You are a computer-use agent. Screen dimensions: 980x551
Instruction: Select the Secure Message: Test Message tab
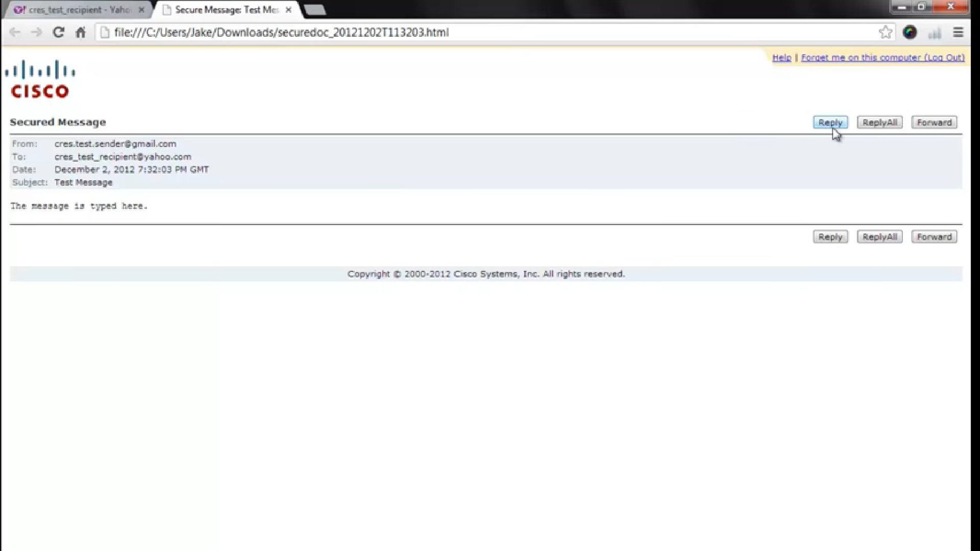click(x=227, y=10)
